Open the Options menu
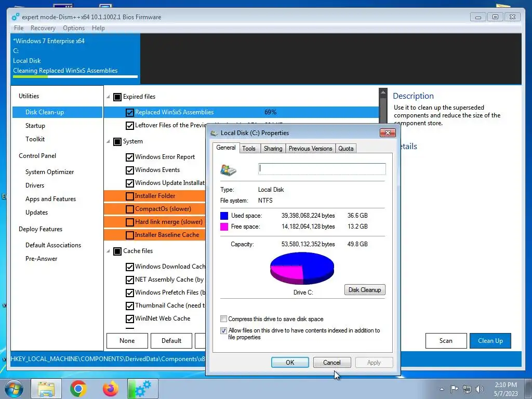 coord(74,28)
